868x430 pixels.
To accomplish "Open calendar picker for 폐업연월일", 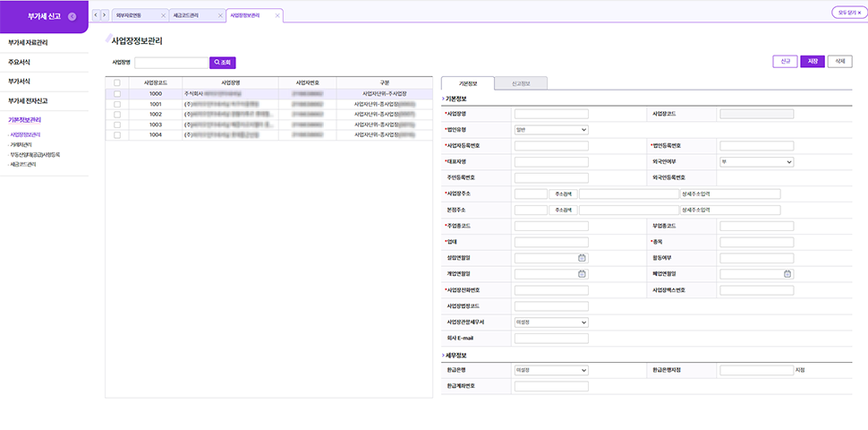I will click(x=787, y=274).
